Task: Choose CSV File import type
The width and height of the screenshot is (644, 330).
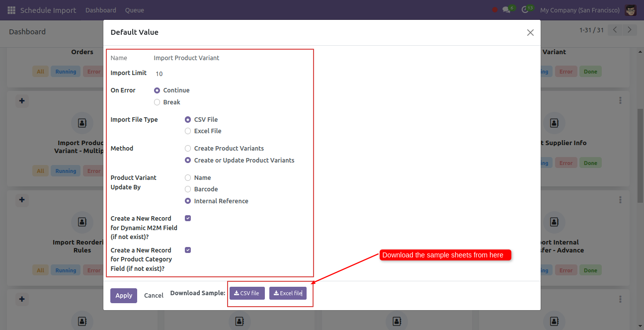Action: click(x=188, y=119)
